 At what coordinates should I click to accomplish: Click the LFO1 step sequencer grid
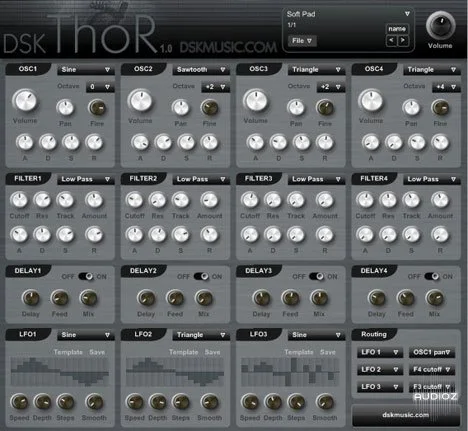(60, 372)
